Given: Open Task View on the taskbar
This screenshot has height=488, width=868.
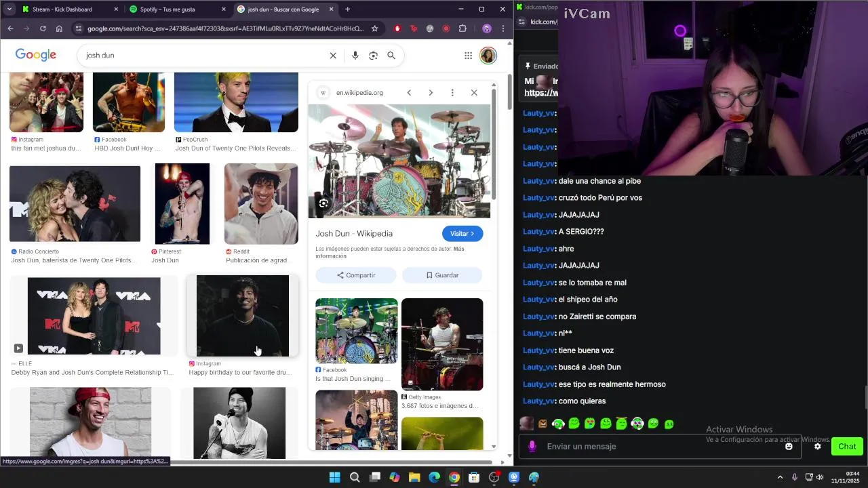Looking at the screenshot, I should click(x=375, y=477).
